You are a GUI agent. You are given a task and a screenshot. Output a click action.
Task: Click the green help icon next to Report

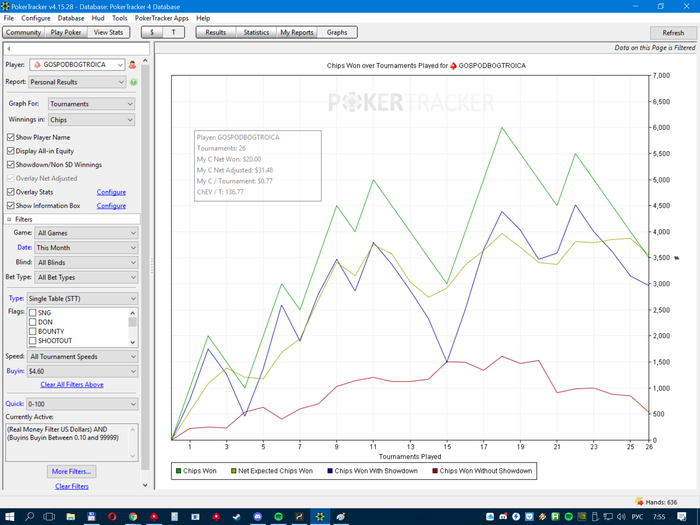pyautogui.click(x=133, y=82)
